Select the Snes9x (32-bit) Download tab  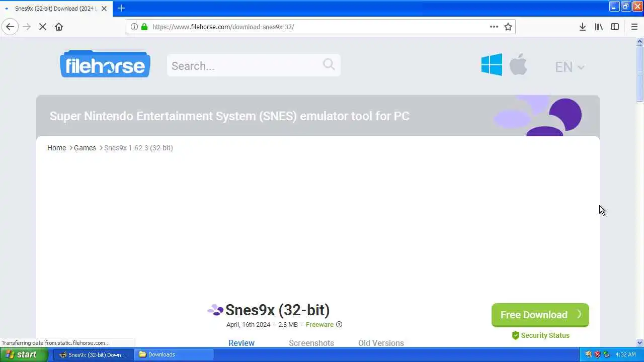click(x=55, y=9)
